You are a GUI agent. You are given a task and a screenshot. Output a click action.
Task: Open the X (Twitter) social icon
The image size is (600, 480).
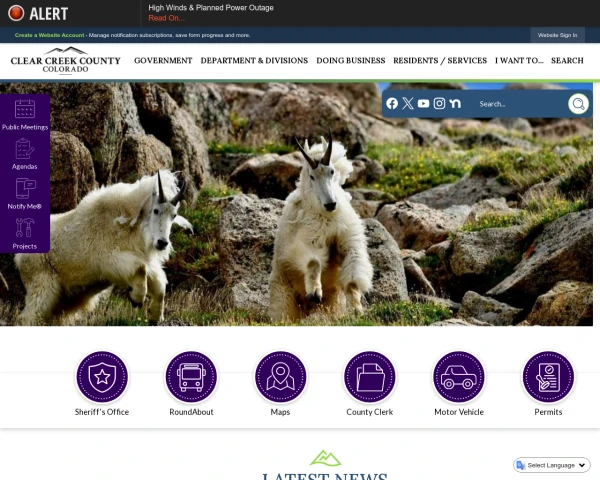pyautogui.click(x=408, y=103)
